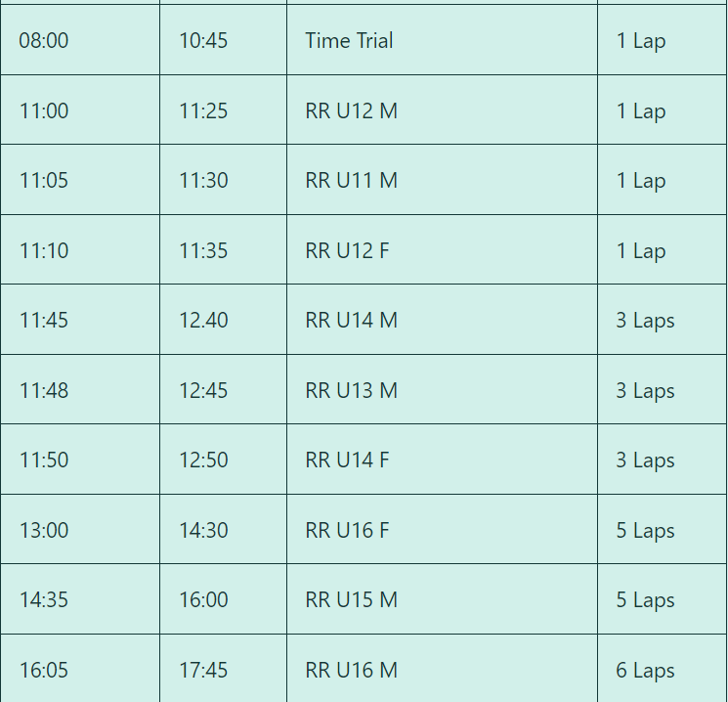Select the 6 Laps cell
The height and width of the screenshot is (702, 728).
coord(663,669)
